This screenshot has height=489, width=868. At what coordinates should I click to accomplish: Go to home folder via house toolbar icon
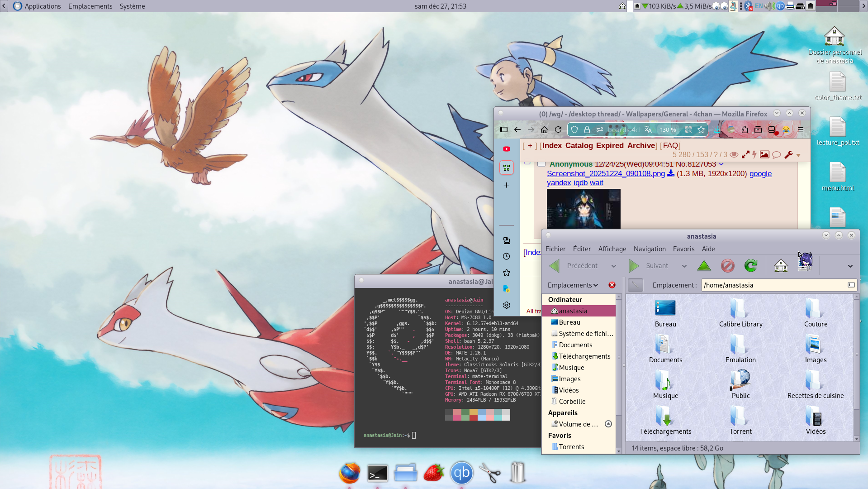(x=781, y=266)
